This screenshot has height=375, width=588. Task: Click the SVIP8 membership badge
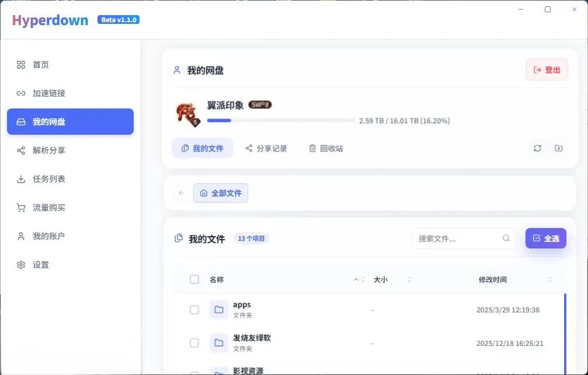(x=260, y=105)
